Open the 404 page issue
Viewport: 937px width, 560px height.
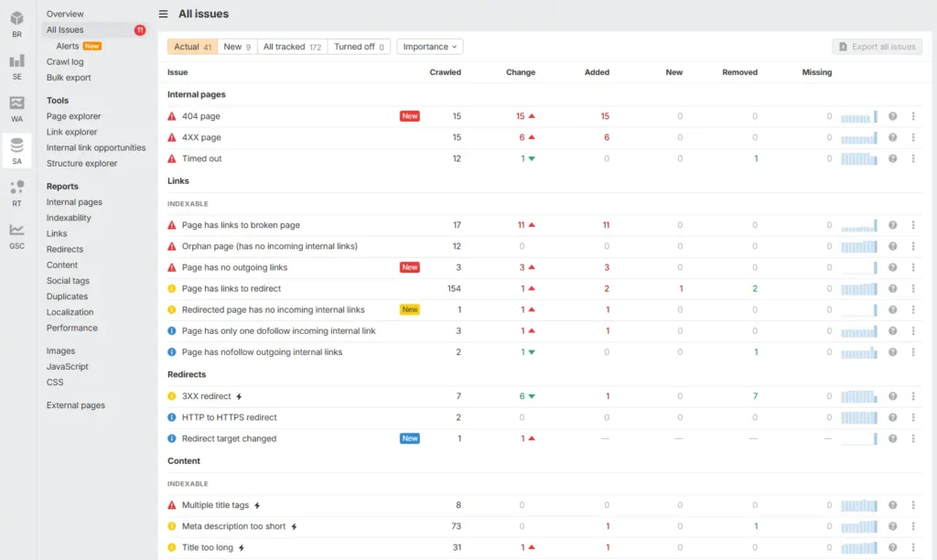point(200,116)
